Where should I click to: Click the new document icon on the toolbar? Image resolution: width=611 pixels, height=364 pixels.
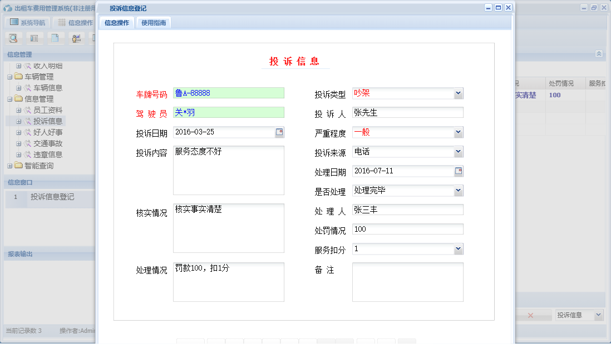(x=55, y=38)
